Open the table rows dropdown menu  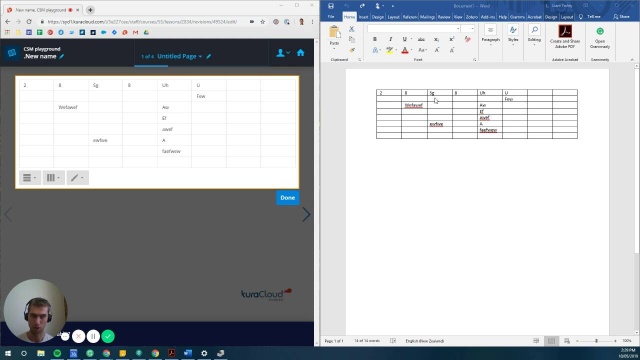point(30,178)
